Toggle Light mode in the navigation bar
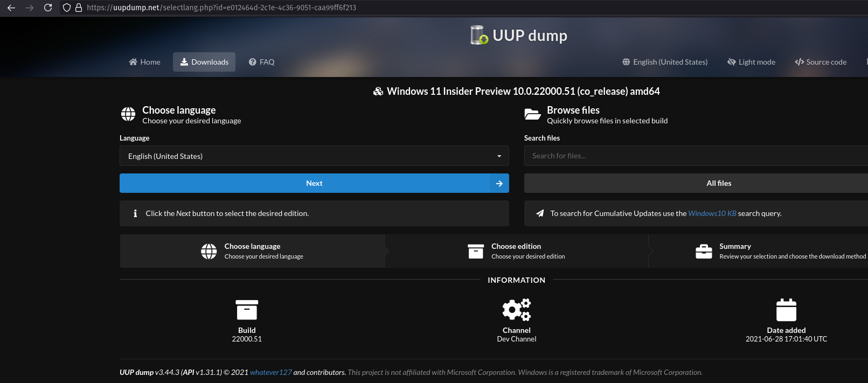Image resolution: width=868 pixels, height=383 pixels. [751, 62]
